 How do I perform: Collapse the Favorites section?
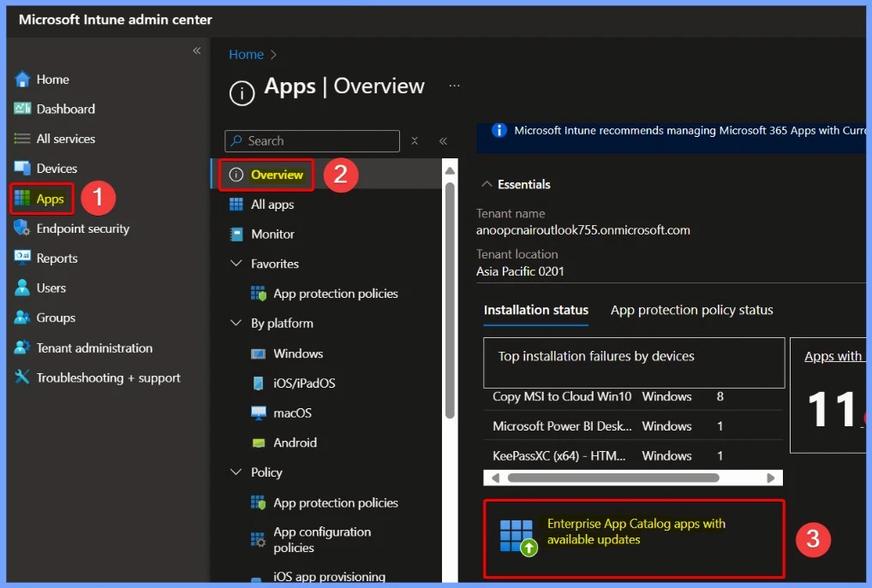point(236,263)
